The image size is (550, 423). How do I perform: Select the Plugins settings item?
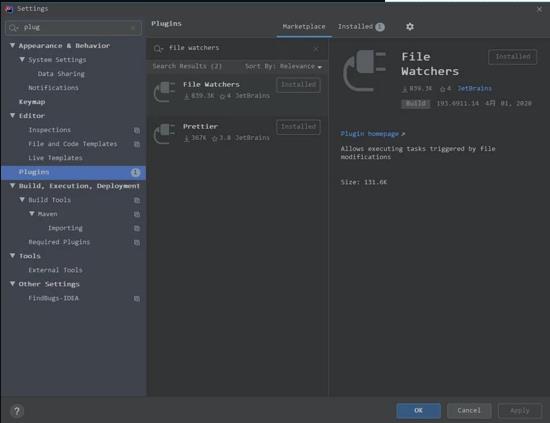click(73, 172)
